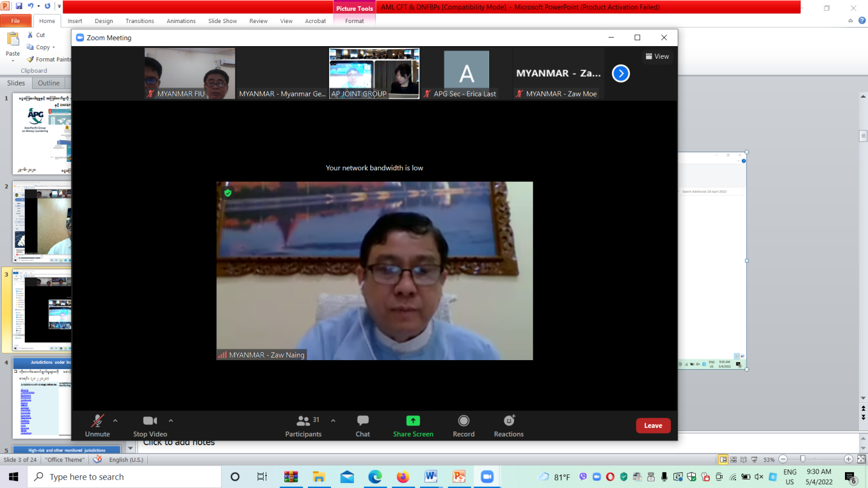Click the Paste clipboard icon

[x=13, y=41]
